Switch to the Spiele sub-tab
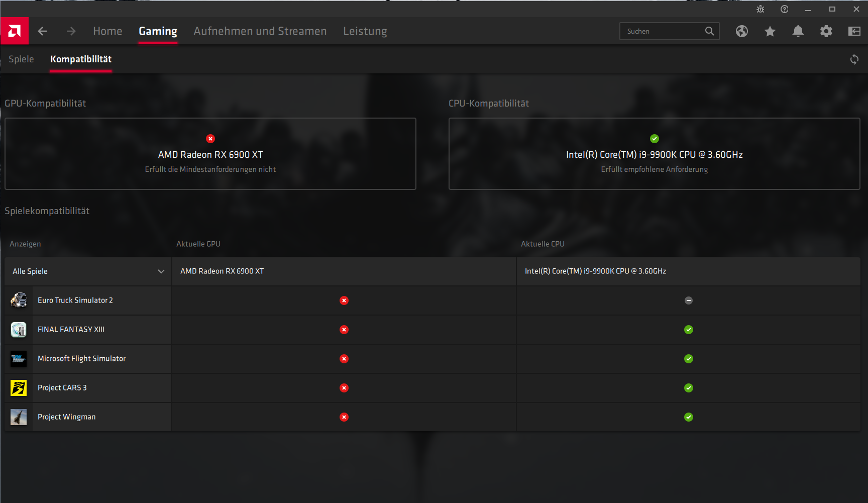Image resolution: width=868 pixels, height=503 pixels. [21, 59]
